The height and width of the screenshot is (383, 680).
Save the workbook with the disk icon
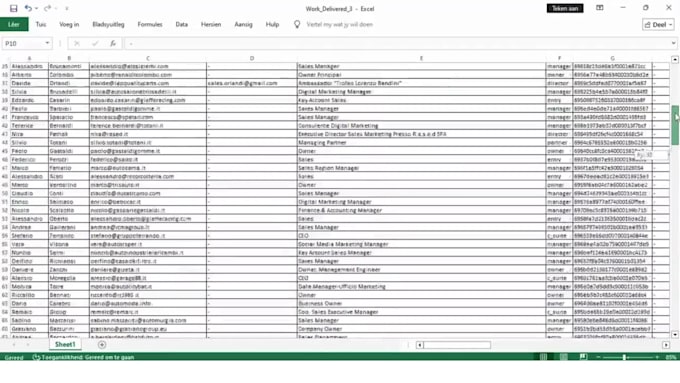[x=13, y=8]
